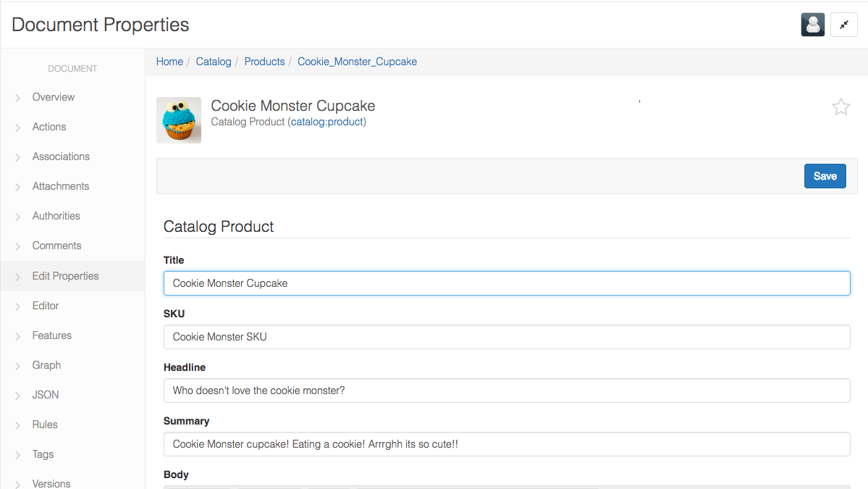
Task: Navigate to Products breadcrumb link
Action: point(264,62)
